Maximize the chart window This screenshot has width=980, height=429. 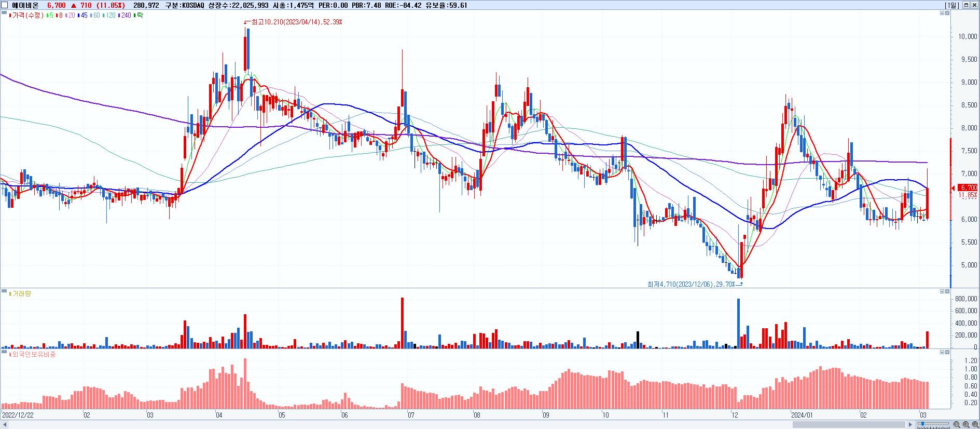point(966,5)
